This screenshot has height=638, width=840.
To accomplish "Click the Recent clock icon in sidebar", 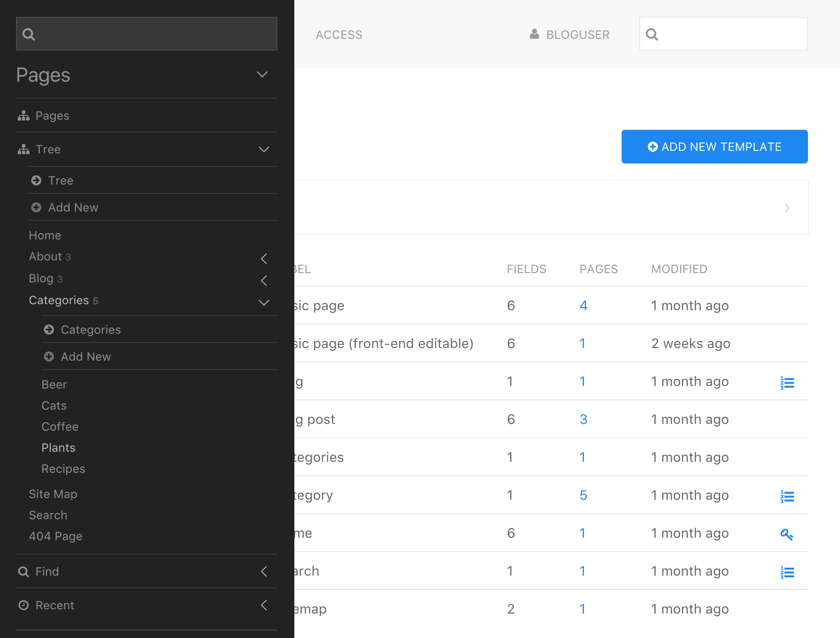I will (x=24, y=605).
